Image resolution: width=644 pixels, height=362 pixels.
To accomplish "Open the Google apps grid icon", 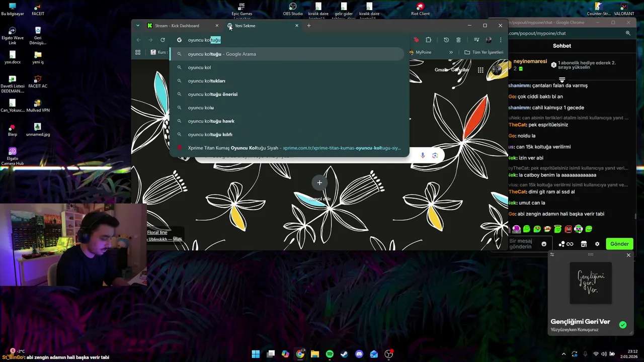I will coord(480,70).
